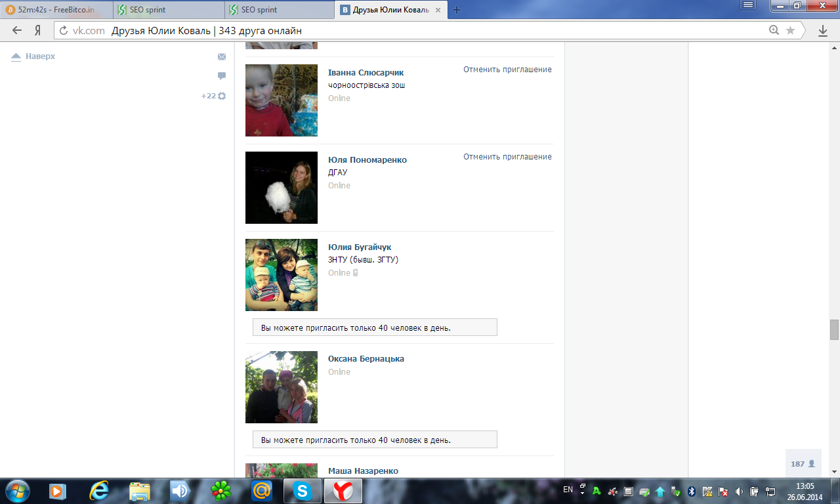This screenshot has width=840, height=504.
Task: Open the blue up-arrow tray icon
Action: [x=660, y=491]
